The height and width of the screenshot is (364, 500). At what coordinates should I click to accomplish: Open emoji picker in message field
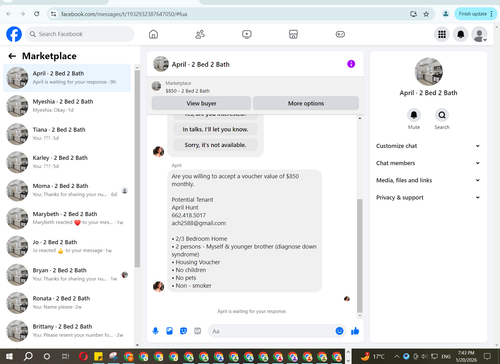pyautogui.click(x=339, y=331)
